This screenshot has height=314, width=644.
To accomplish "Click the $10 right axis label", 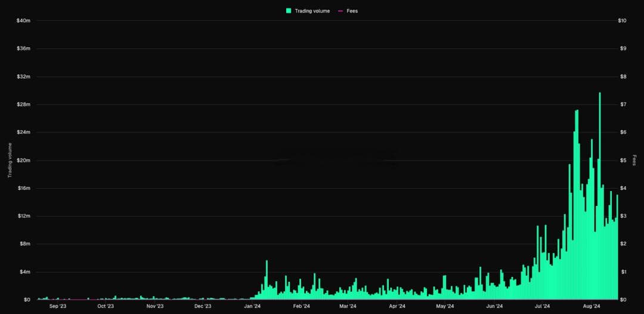I will [622, 20].
